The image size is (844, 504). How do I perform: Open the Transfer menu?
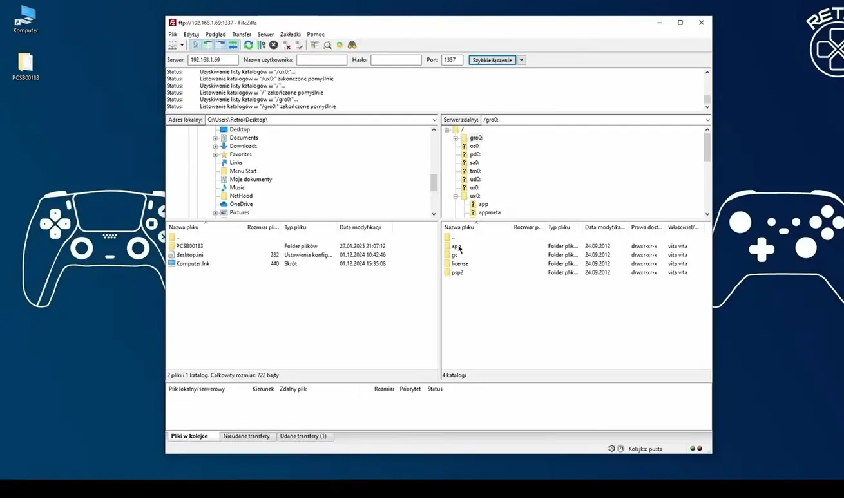[242, 34]
